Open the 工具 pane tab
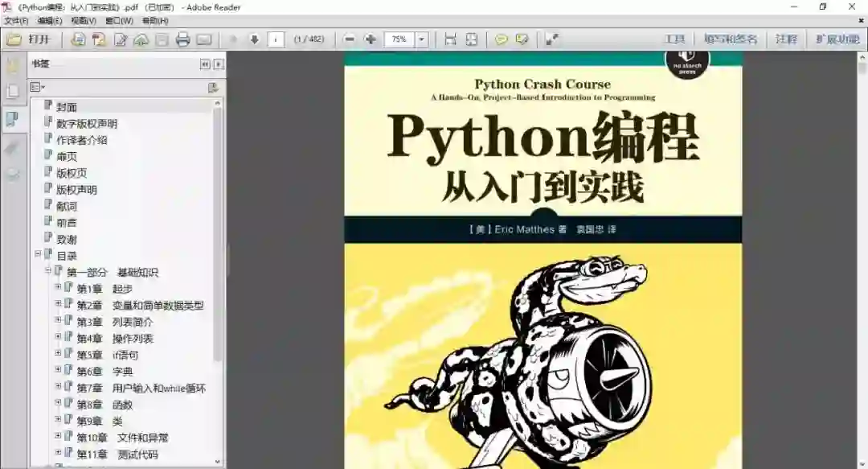This screenshot has width=868, height=469. (674, 39)
